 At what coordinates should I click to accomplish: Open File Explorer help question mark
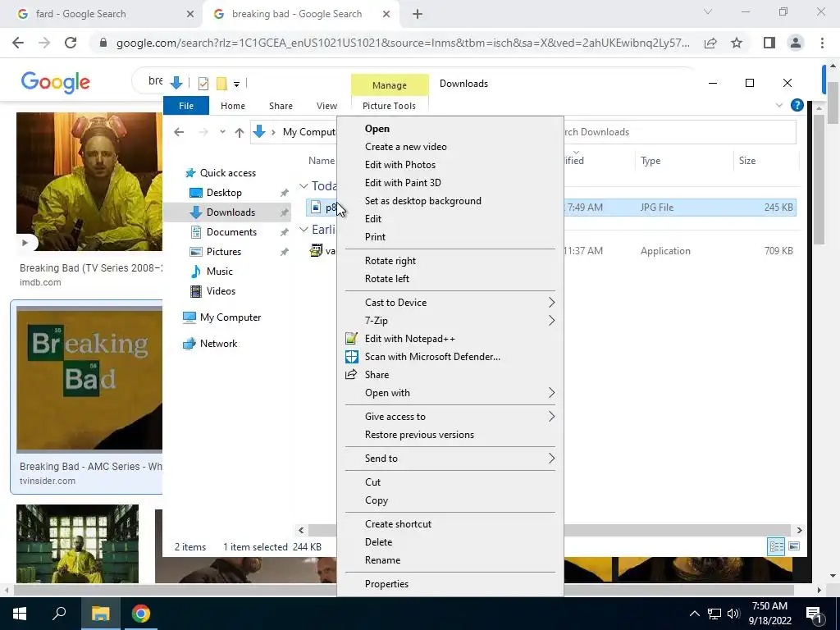[797, 106]
